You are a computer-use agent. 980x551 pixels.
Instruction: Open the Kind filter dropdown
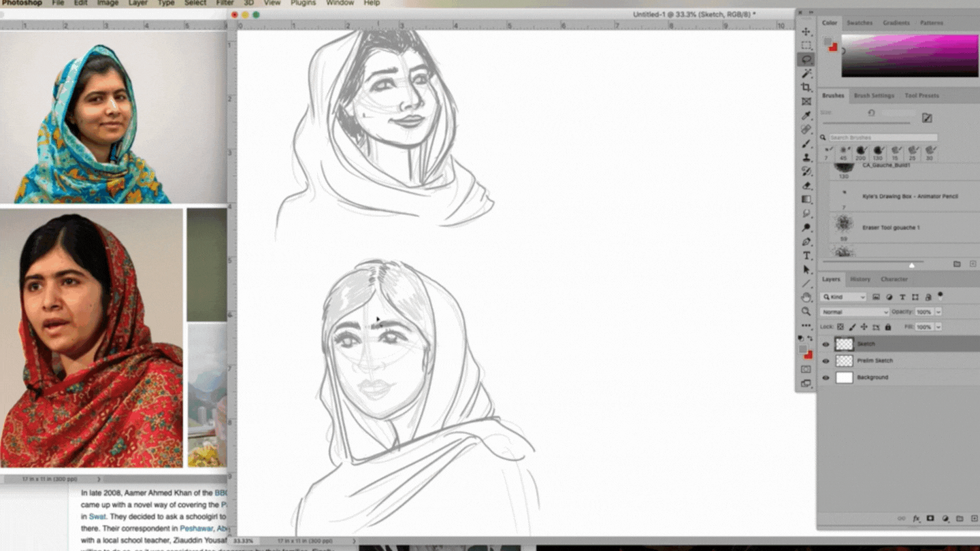pyautogui.click(x=844, y=297)
